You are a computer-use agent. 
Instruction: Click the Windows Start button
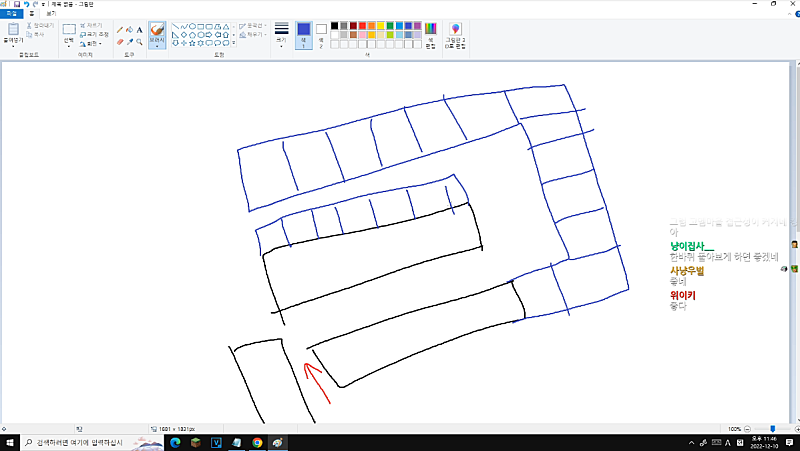[10, 442]
